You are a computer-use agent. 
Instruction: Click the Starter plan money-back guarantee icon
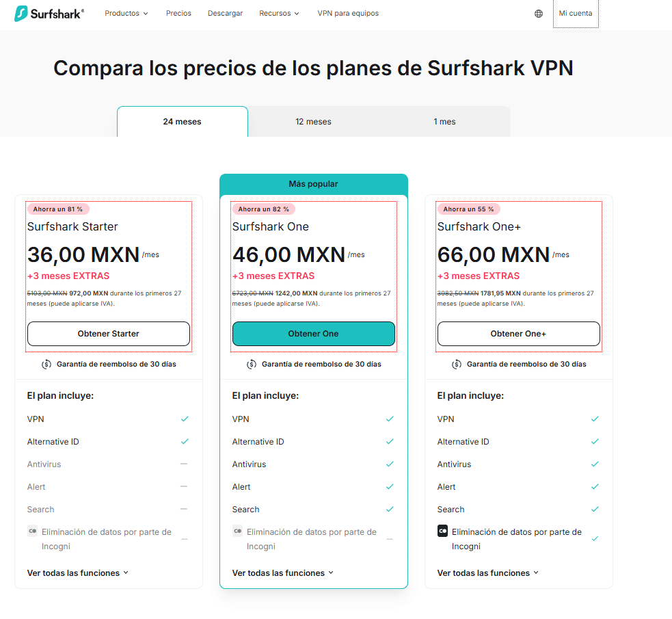(x=46, y=364)
